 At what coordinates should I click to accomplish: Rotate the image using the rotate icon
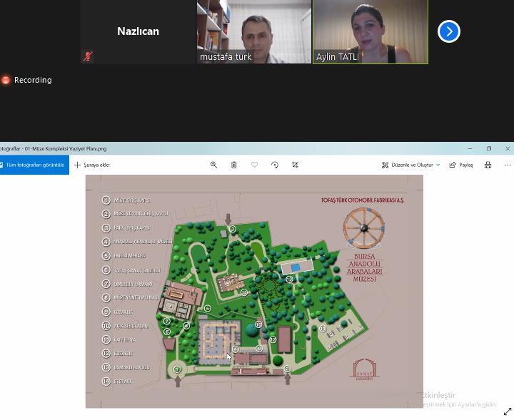click(275, 165)
